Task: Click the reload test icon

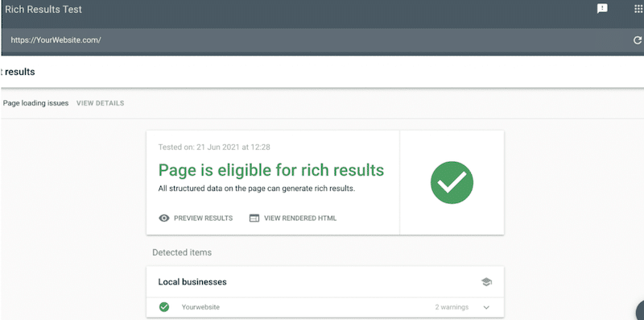Action: 638,39
